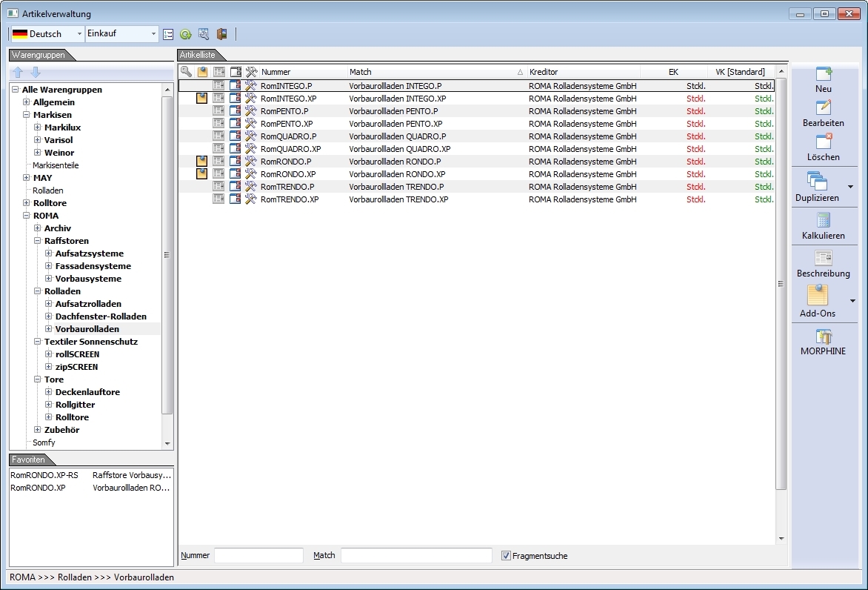Click the Kalkulieren calculator icon
868x590 pixels.
pyautogui.click(x=824, y=220)
